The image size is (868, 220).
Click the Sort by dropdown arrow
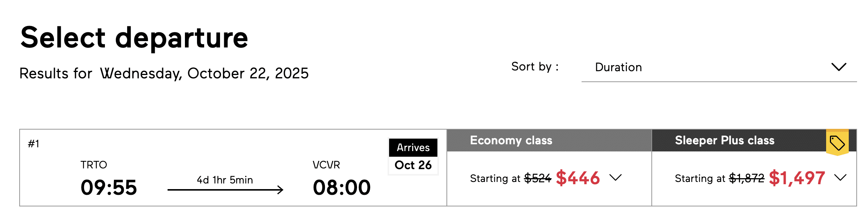tap(839, 67)
